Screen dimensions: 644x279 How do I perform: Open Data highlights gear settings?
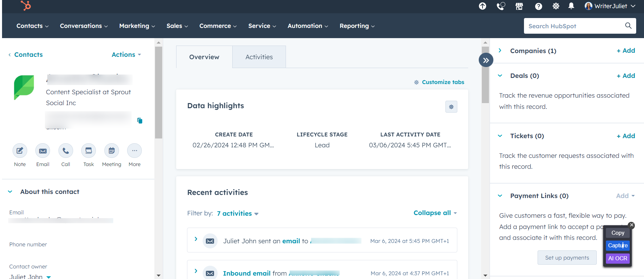[451, 107]
